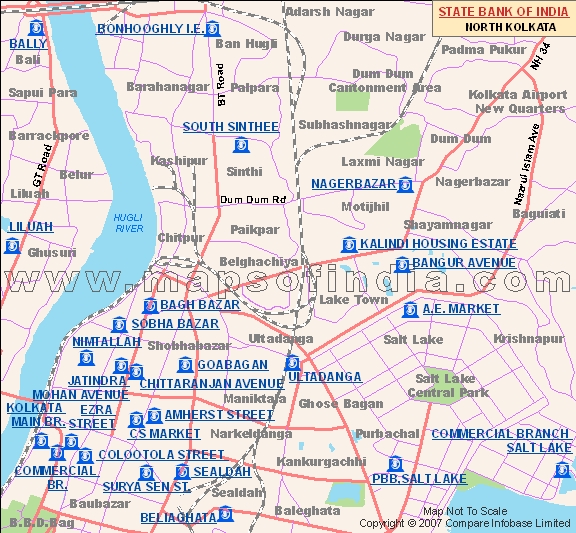Click the BAGH BAZAR link
The image size is (576, 533).
coord(200,305)
